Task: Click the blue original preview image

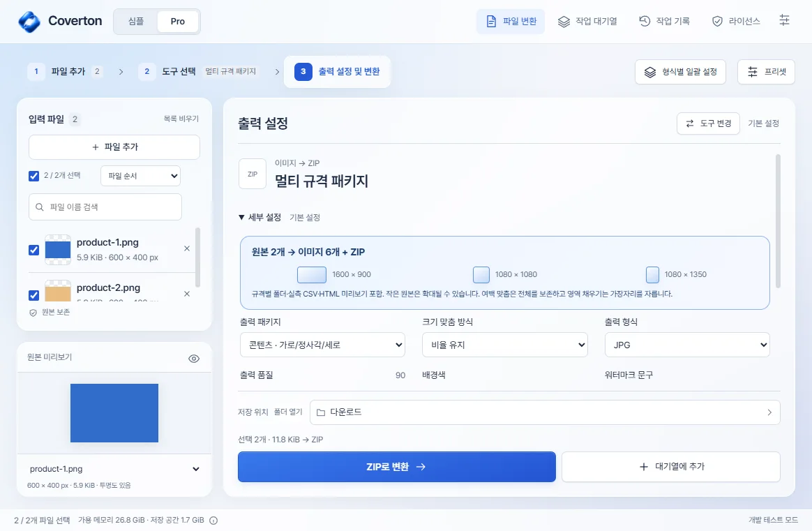Action: click(x=114, y=413)
